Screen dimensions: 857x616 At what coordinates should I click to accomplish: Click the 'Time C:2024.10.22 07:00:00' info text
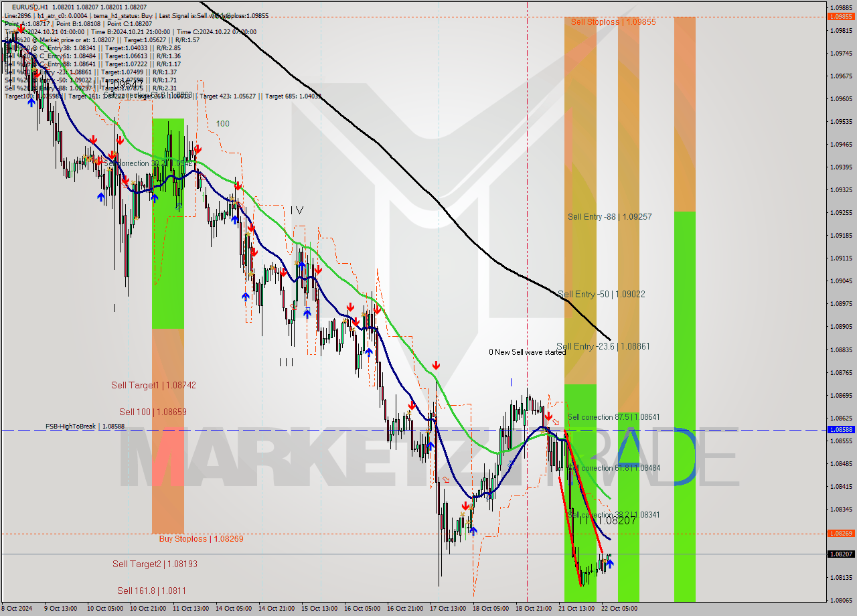tap(218, 31)
